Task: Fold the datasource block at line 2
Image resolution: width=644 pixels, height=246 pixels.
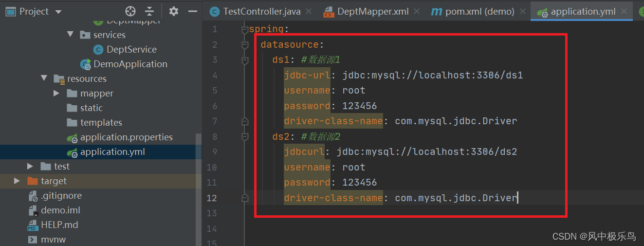Action: [245, 45]
